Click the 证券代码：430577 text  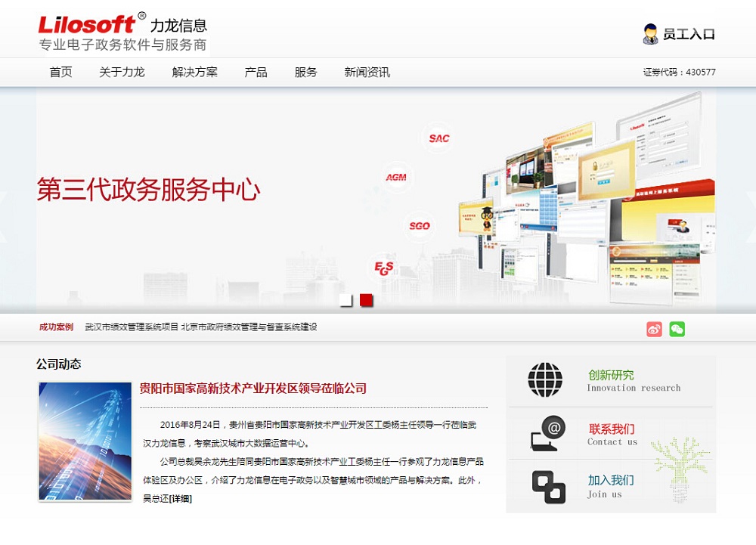(x=680, y=73)
